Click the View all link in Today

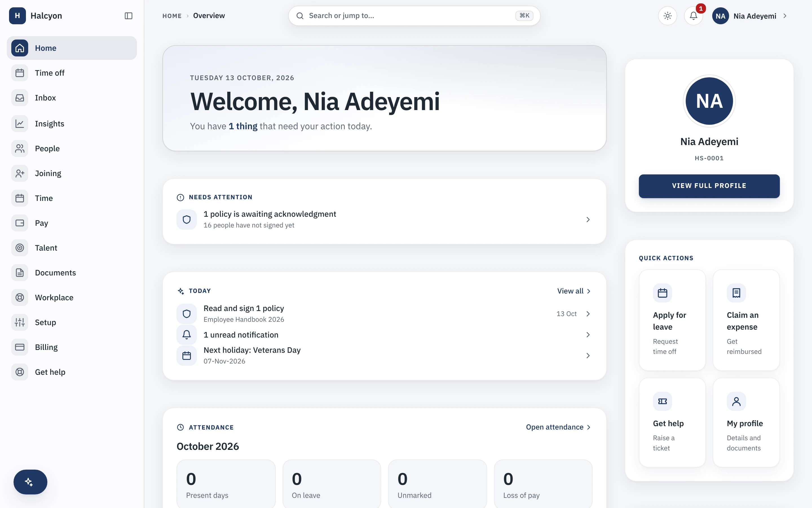574,291
